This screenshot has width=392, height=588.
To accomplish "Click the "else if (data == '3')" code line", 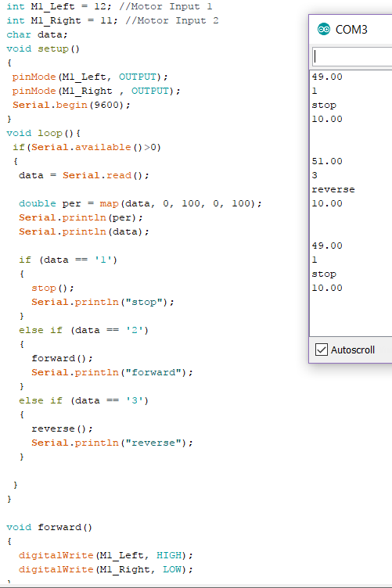I will (x=84, y=400).
